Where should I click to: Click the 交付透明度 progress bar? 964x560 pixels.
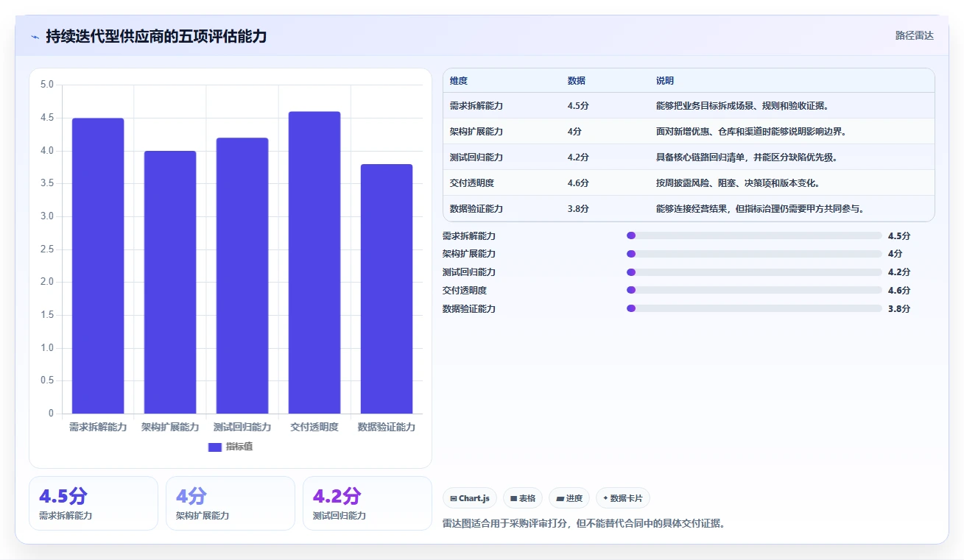754,291
